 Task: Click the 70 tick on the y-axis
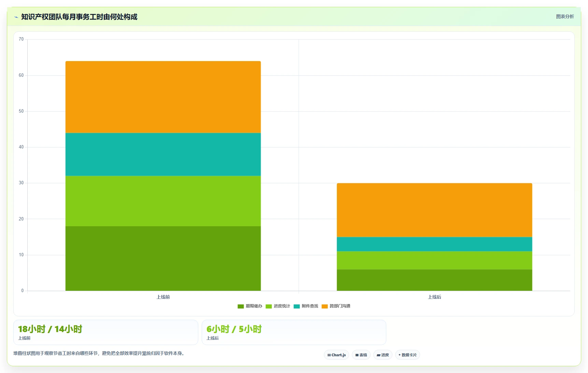point(21,39)
